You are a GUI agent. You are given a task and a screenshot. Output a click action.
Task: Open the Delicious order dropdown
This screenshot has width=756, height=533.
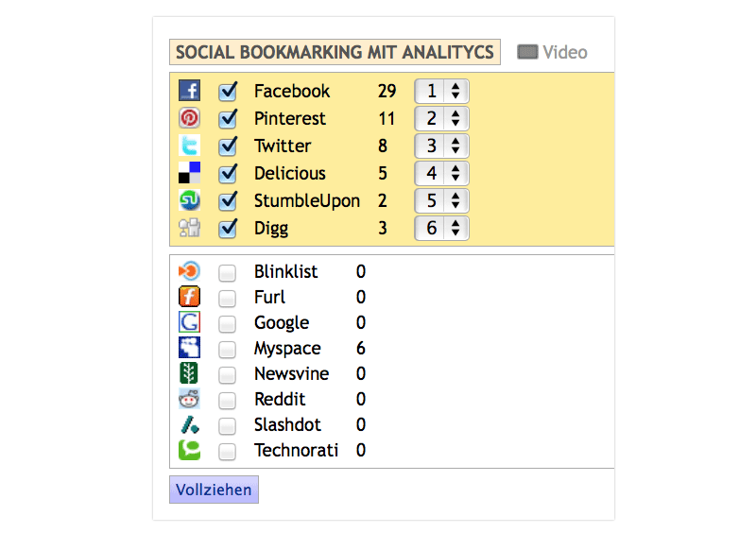[x=442, y=174]
